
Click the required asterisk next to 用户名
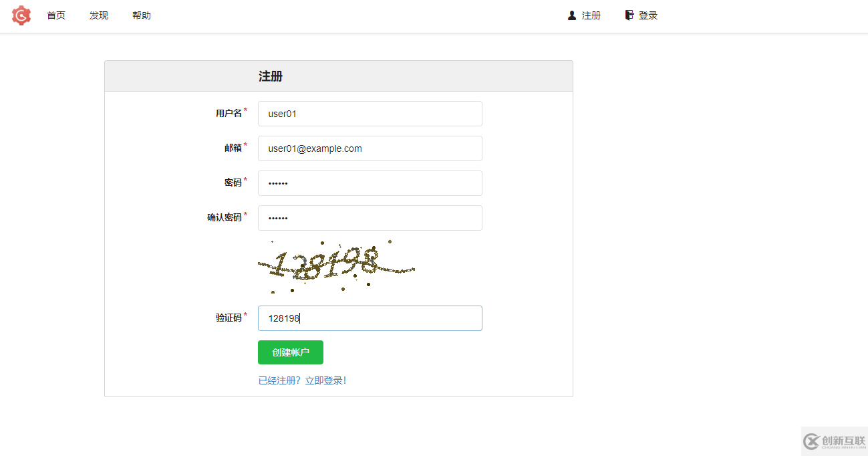coord(245,109)
